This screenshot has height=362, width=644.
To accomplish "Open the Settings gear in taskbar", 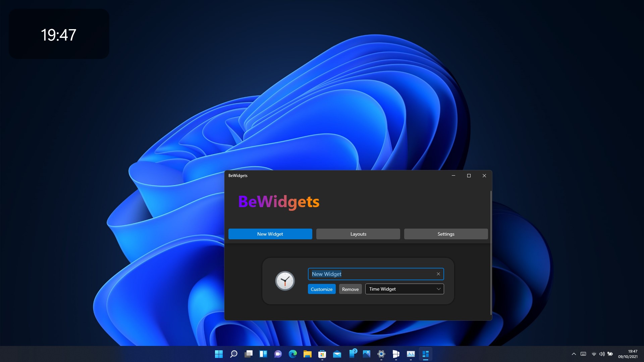I will pyautogui.click(x=381, y=354).
